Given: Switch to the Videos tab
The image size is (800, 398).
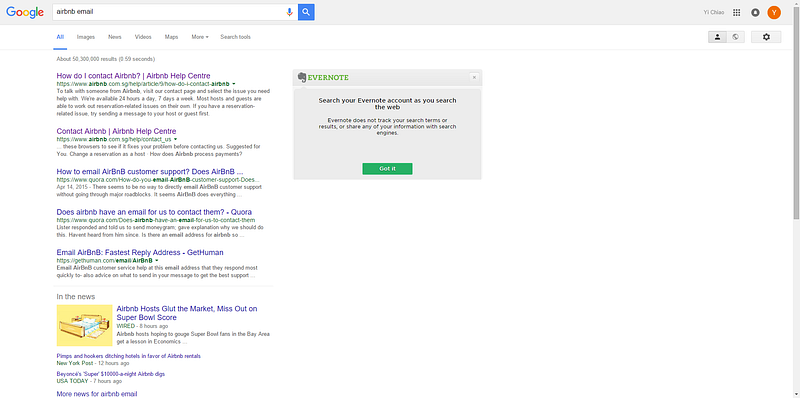Looking at the screenshot, I should [143, 37].
